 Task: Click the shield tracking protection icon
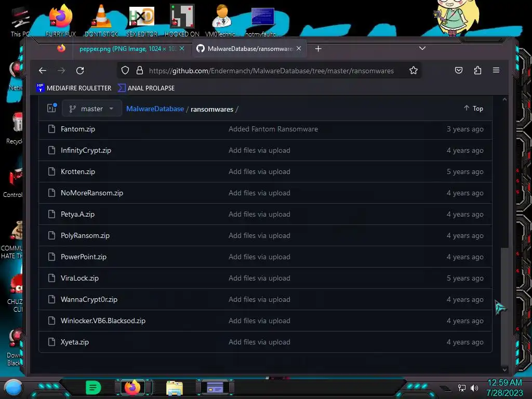tap(125, 70)
